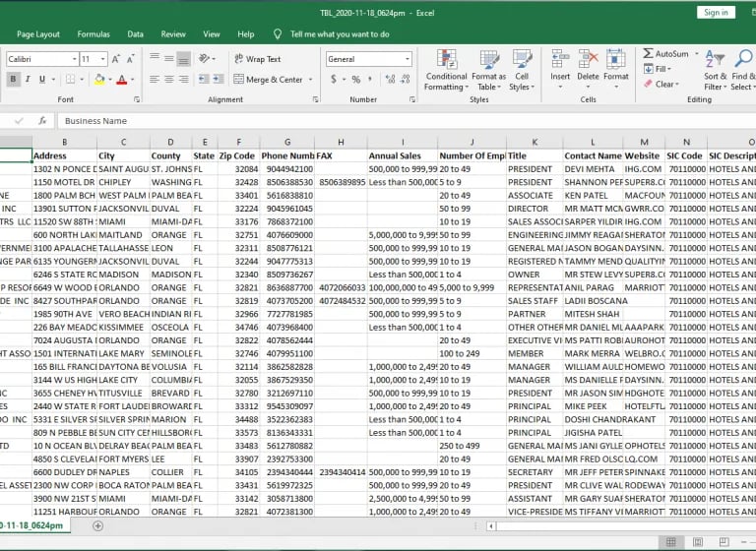Toggle Wrap Text on selected cells

pyautogui.click(x=258, y=59)
